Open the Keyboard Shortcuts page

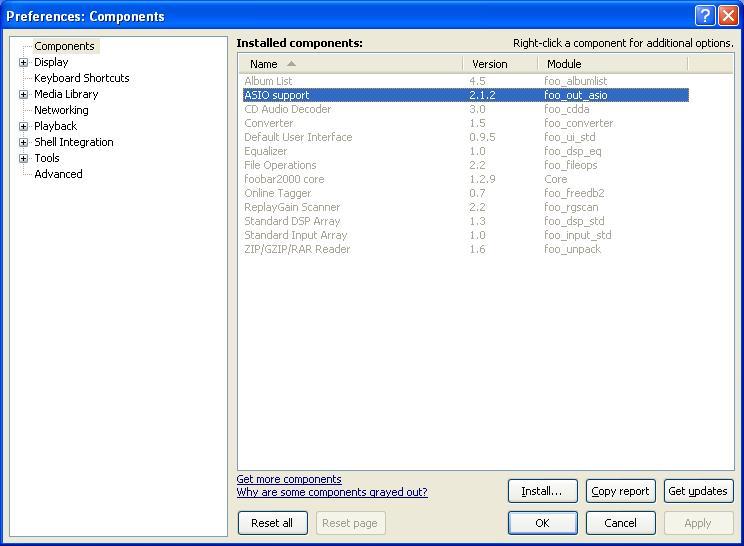tap(82, 78)
